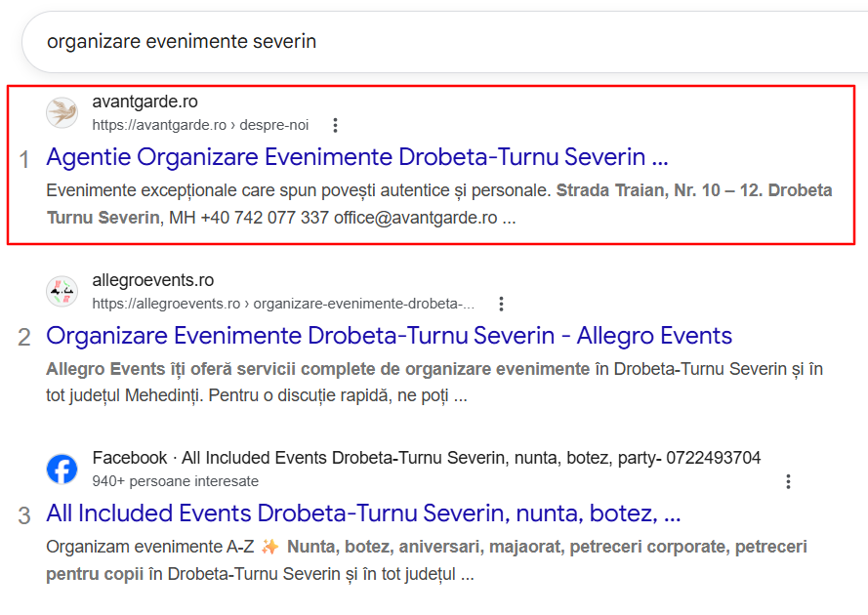The image size is (868, 615).
Task: Open three-dot menu for Facebook result
Action: pyautogui.click(x=788, y=481)
